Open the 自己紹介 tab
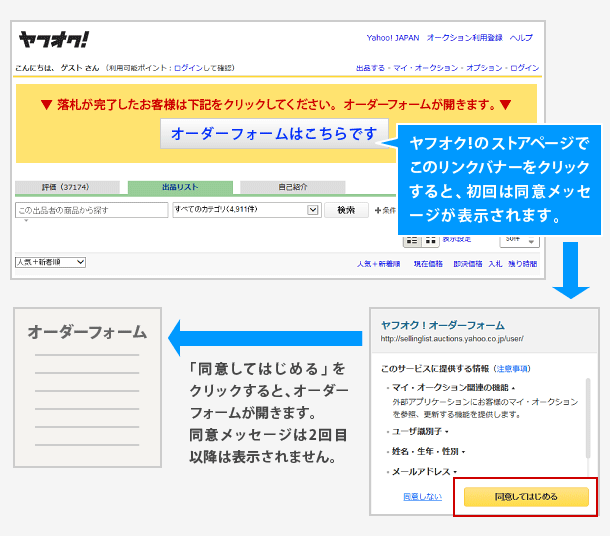Screen dimensions: 610x536 293,187
